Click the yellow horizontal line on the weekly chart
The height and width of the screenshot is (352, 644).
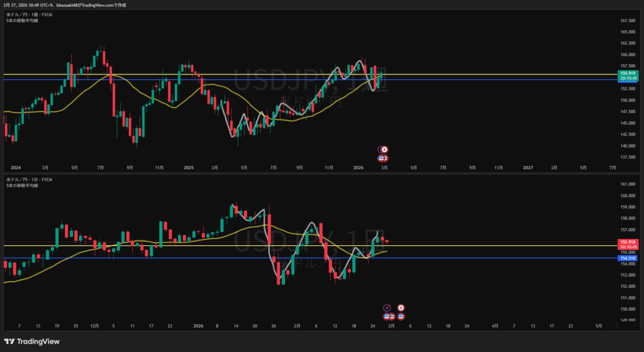point(189,75)
